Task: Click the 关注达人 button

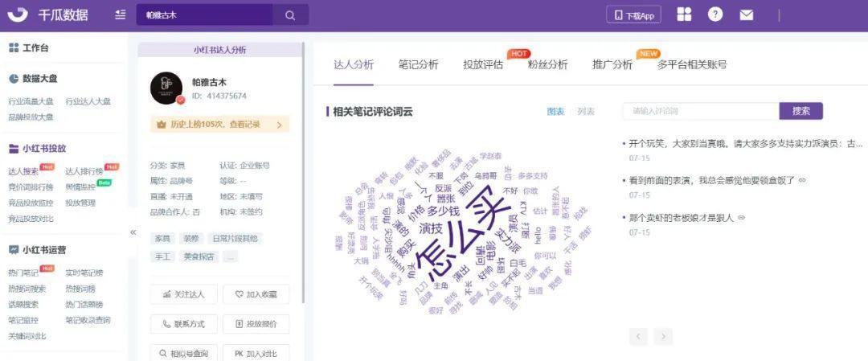Action: pyautogui.click(x=184, y=294)
